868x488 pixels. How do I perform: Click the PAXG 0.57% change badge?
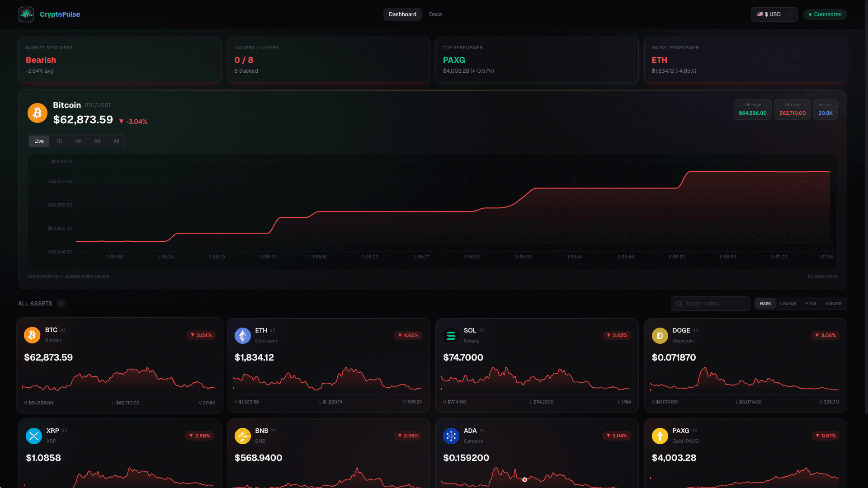pos(826,436)
